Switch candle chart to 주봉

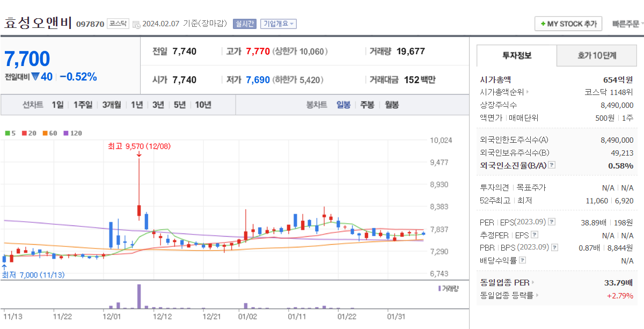pos(367,105)
